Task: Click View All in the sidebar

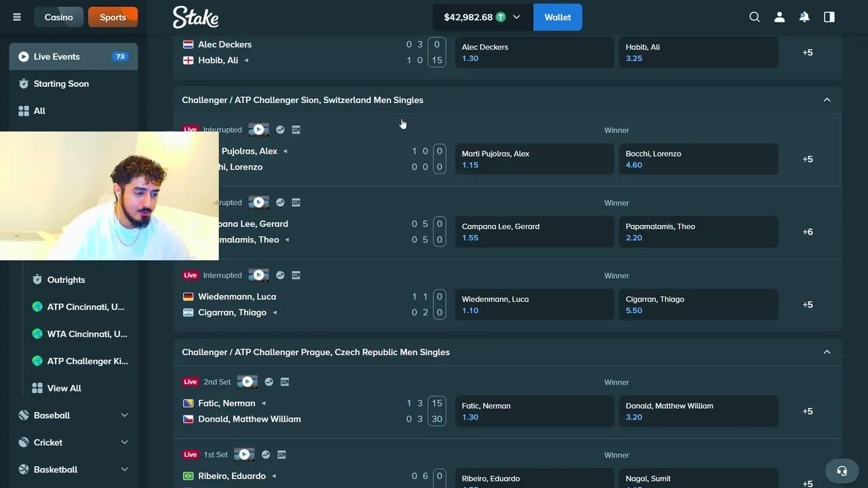Action: [80, 388]
